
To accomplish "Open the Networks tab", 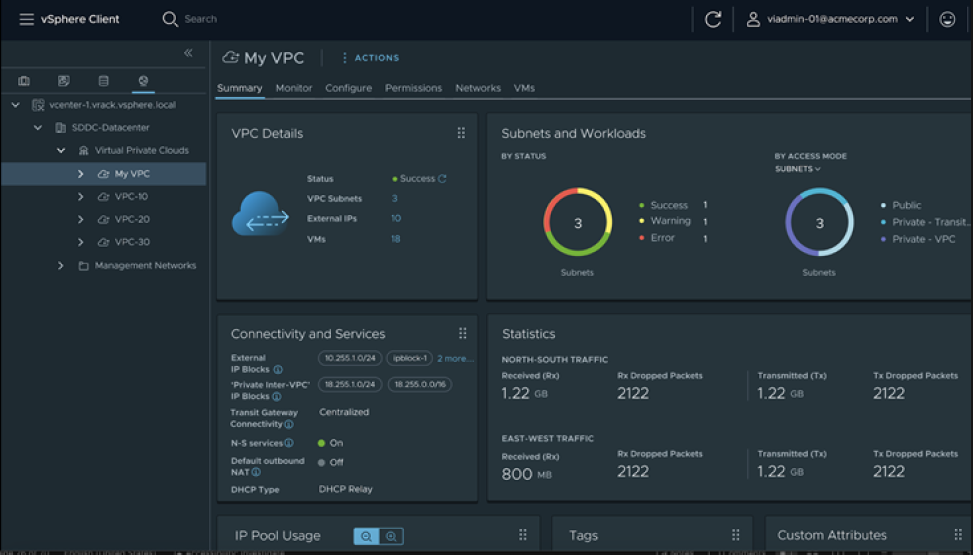I will 478,88.
